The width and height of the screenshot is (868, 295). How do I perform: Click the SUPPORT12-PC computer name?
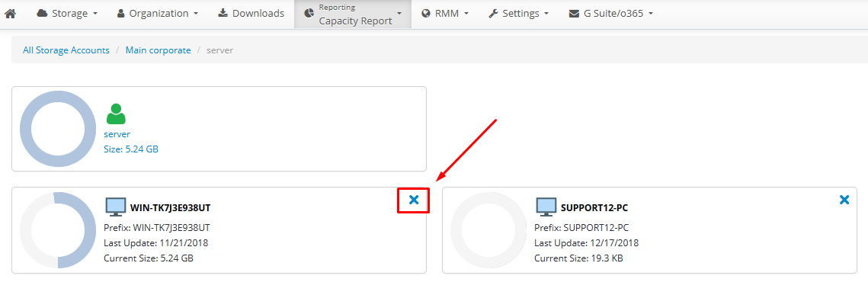pos(594,208)
